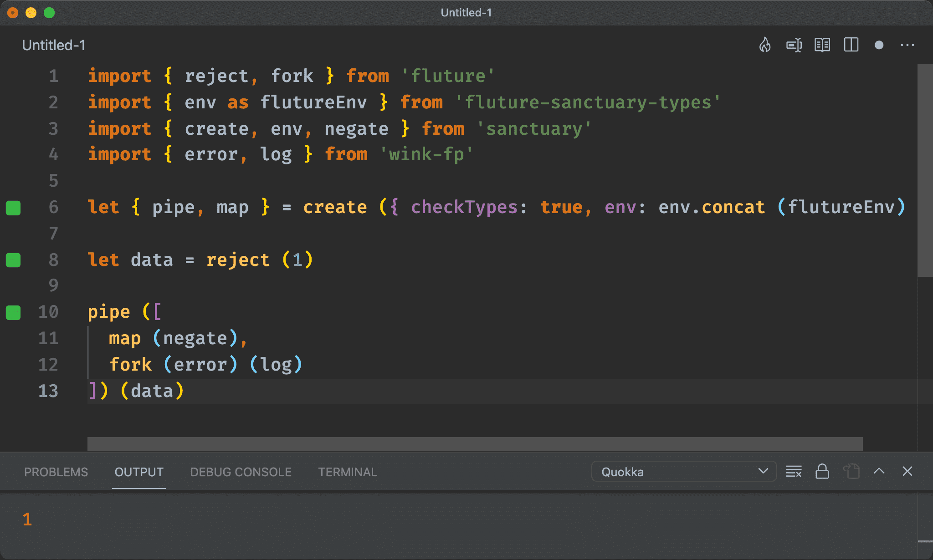Switch to the PROBLEMS tab
Viewport: 933px width, 560px height.
[56, 472]
